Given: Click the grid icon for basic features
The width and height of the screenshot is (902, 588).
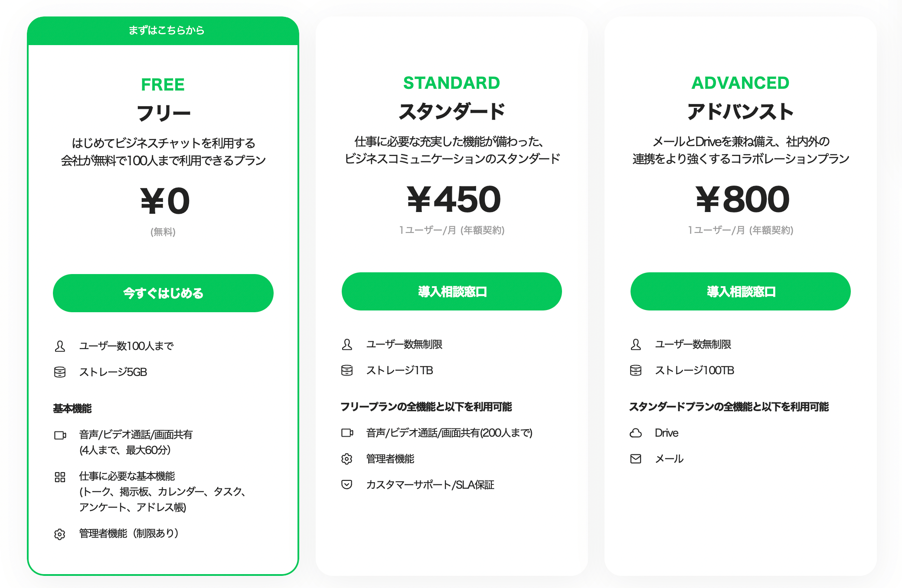Looking at the screenshot, I should click(x=60, y=477).
